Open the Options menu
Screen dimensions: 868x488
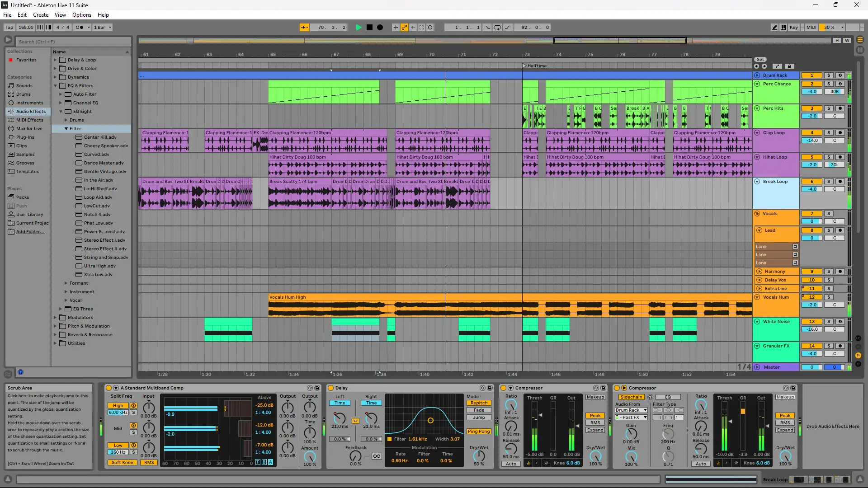click(x=81, y=15)
